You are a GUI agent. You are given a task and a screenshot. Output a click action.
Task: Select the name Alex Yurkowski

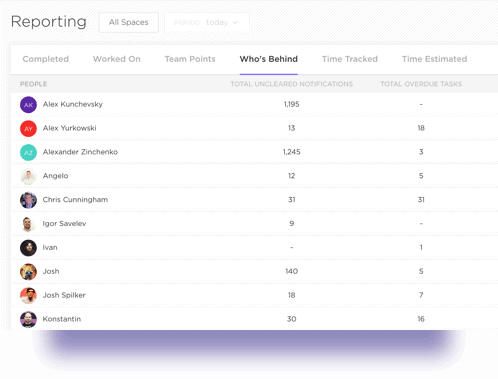click(69, 128)
